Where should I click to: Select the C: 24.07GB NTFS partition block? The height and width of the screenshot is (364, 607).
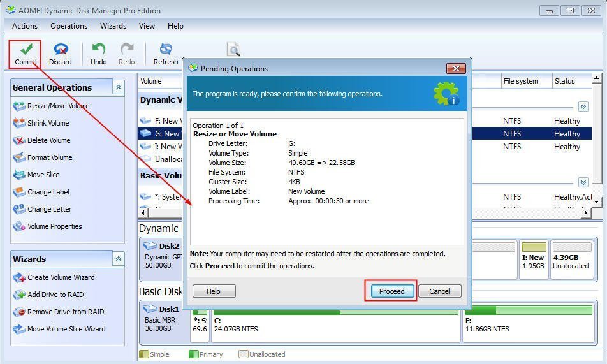[x=335, y=323]
